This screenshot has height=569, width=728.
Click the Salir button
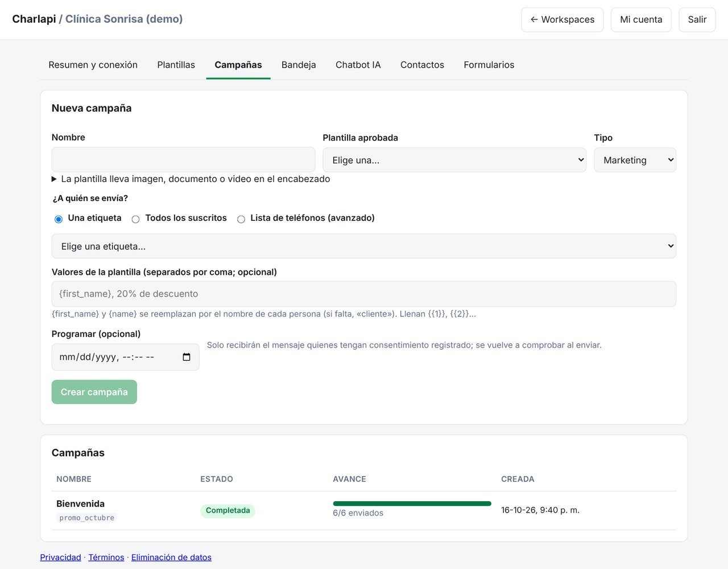click(697, 19)
